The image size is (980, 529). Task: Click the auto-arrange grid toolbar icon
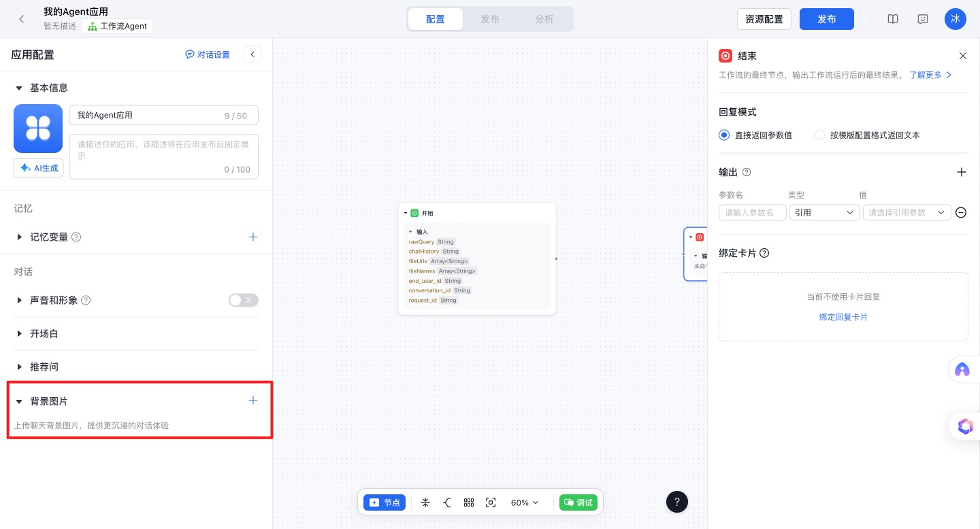coord(469,502)
